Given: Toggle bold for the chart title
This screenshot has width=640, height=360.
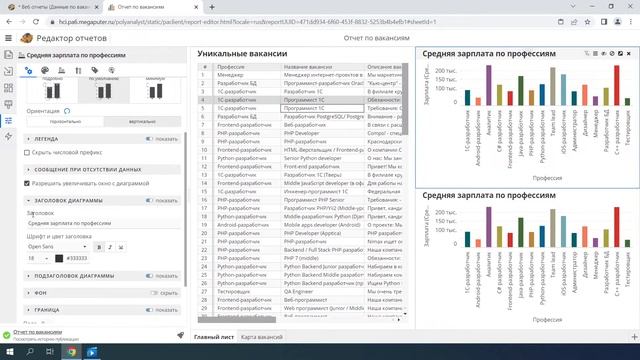Looking at the screenshot, I should 99,247.
